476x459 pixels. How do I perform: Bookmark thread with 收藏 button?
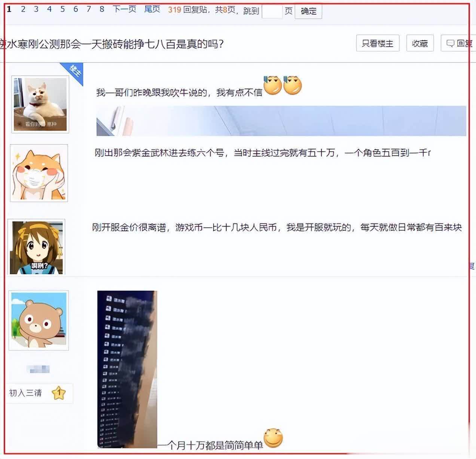tap(420, 43)
